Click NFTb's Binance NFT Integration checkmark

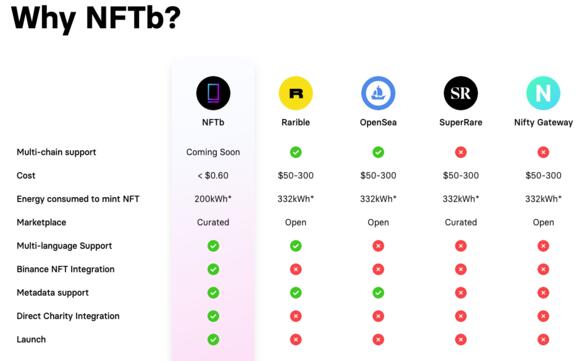coord(213,269)
